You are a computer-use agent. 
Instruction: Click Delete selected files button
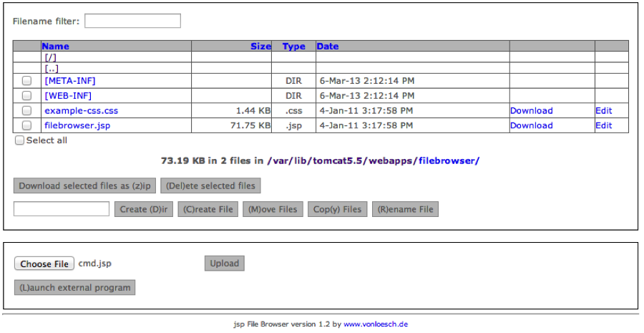click(x=210, y=186)
